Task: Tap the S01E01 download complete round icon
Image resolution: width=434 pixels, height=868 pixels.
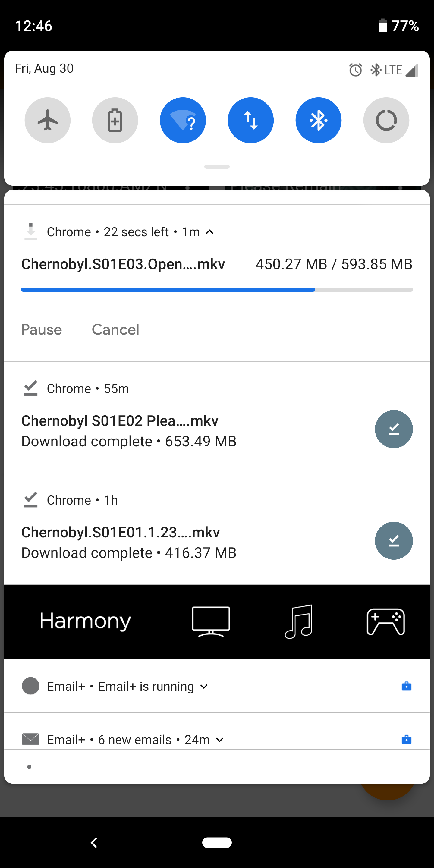Action: (x=394, y=540)
